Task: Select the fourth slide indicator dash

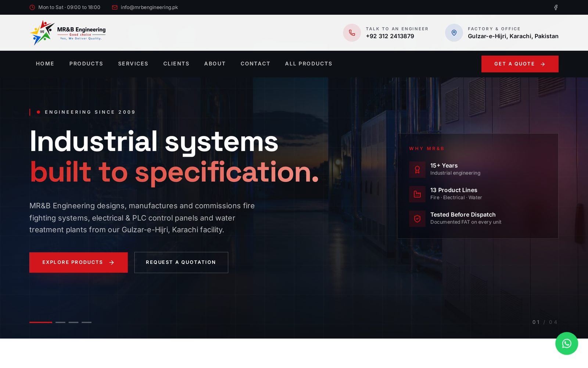Action: pyautogui.click(x=86, y=322)
